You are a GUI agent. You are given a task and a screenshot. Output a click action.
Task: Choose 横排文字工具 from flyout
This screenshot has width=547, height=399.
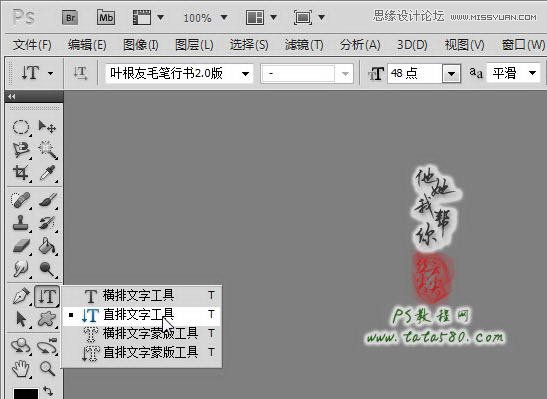[142, 295]
